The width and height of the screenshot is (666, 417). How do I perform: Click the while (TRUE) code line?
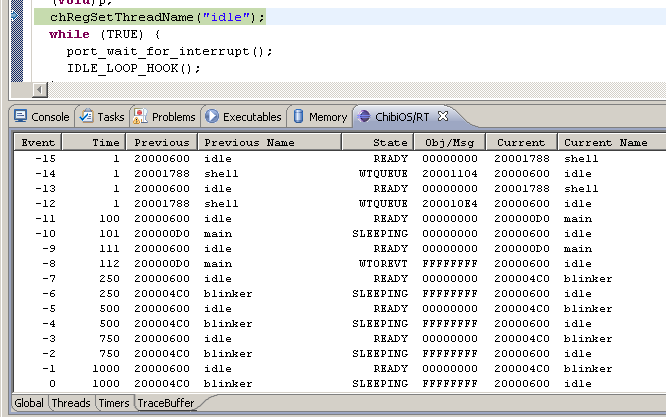[104, 34]
